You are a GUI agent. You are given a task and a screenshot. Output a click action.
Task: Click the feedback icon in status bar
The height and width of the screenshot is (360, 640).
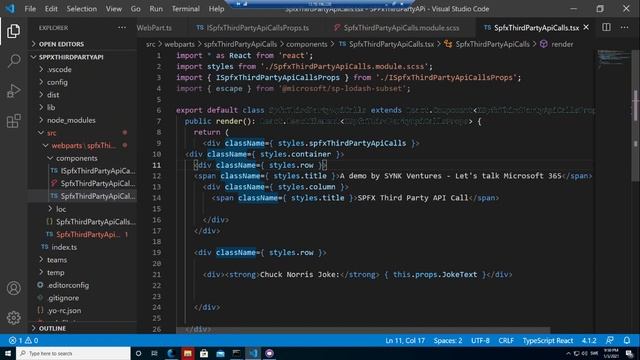(x=610, y=340)
